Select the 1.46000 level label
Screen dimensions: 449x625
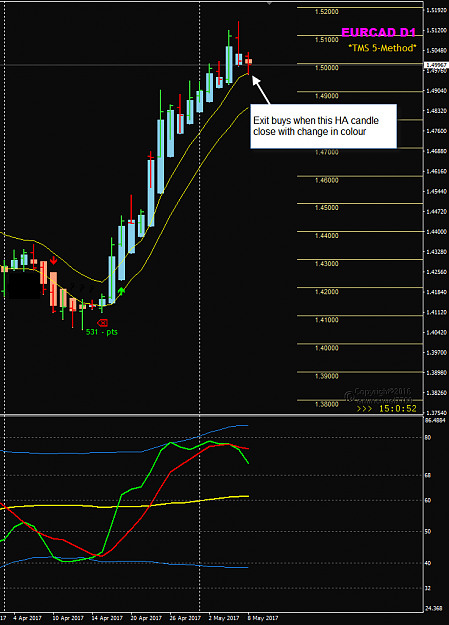(x=327, y=180)
